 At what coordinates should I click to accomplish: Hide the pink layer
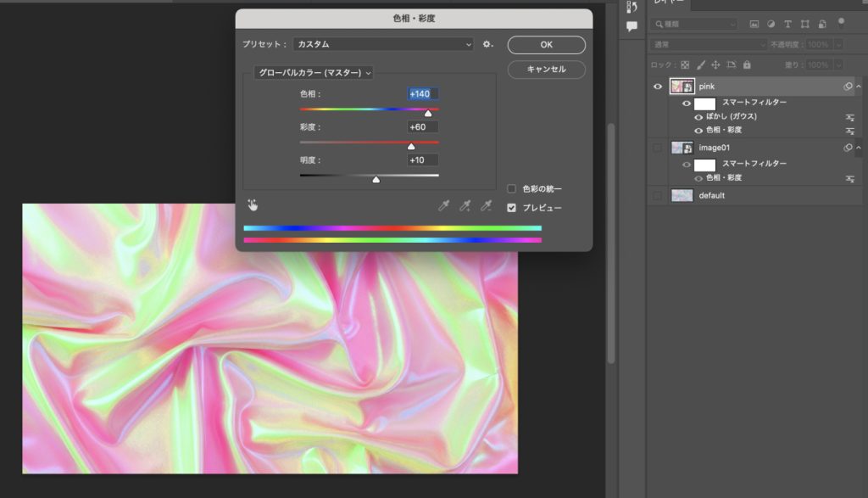(x=658, y=87)
